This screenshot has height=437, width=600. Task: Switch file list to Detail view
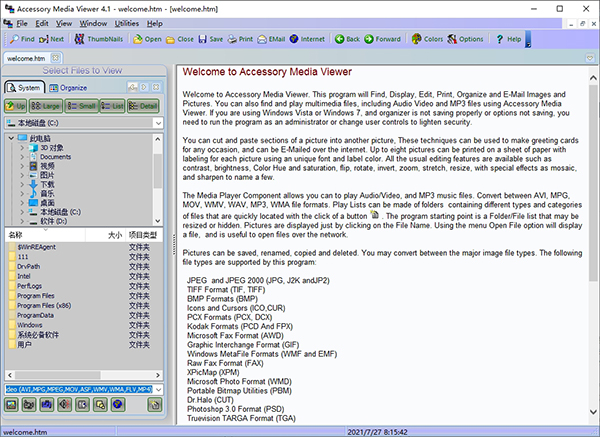coord(143,106)
